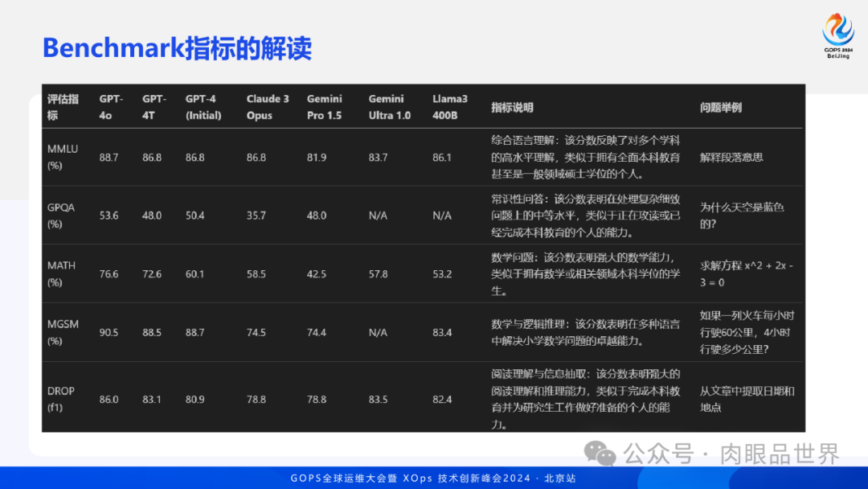Click the GPT-4T column header
Screen dimensions: 868x489
coord(154,107)
